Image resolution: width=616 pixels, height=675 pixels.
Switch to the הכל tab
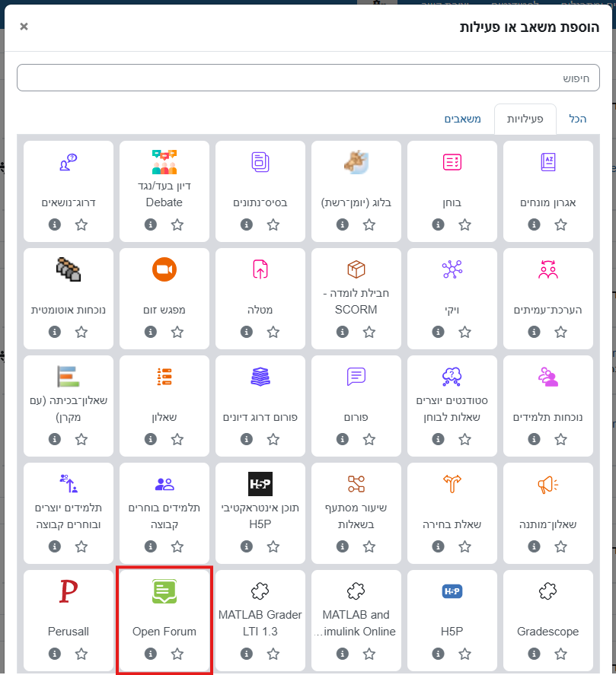(578, 119)
